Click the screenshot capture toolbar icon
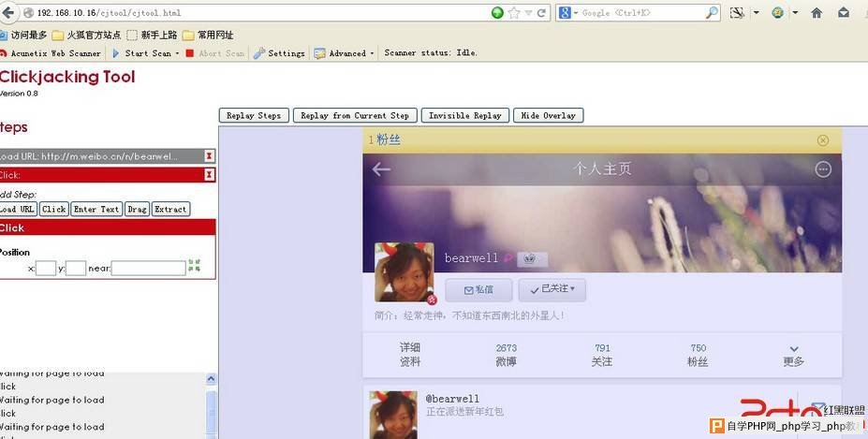The width and height of the screenshot is (868, 439). 737,13
